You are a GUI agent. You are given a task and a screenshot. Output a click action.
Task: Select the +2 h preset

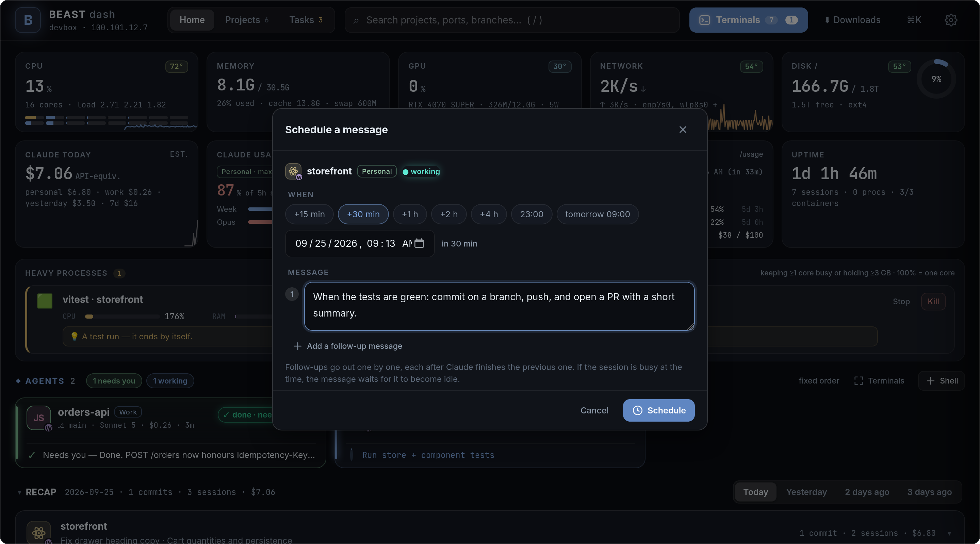tap(448, 214)
